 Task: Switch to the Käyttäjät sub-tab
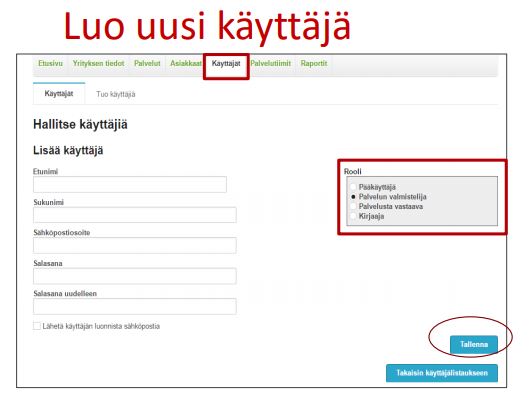(x=59, y=93)
